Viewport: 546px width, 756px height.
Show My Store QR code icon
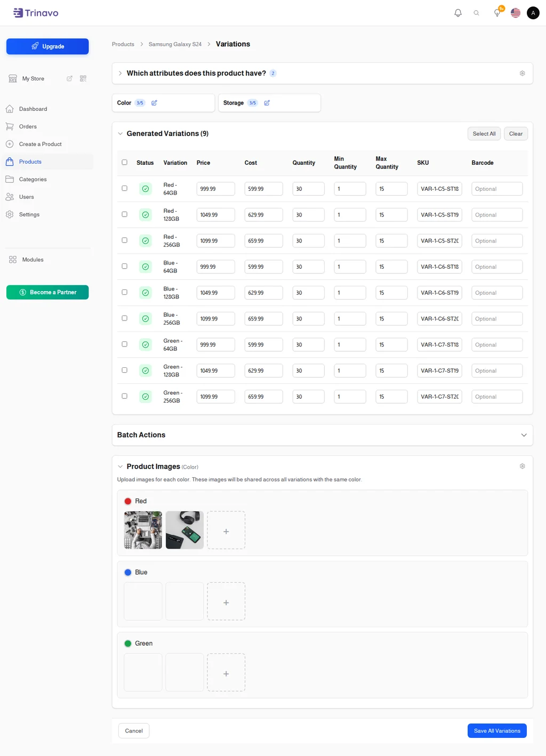[83, 78]
